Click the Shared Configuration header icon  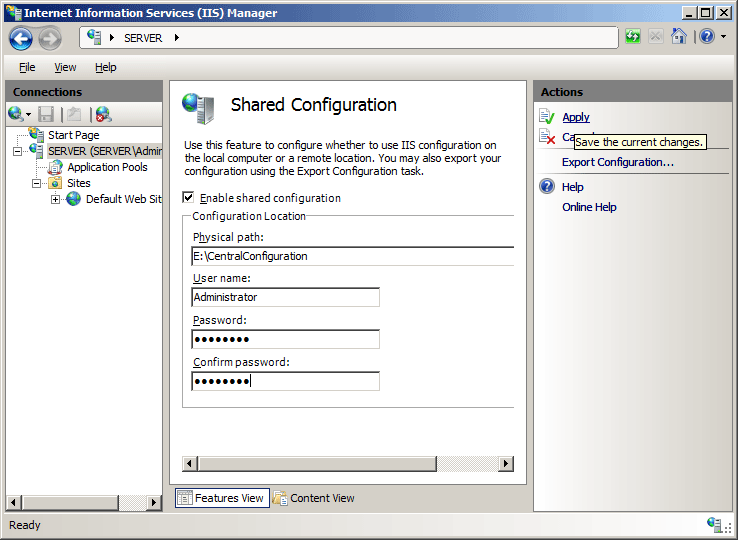click(x=198, y=108)
